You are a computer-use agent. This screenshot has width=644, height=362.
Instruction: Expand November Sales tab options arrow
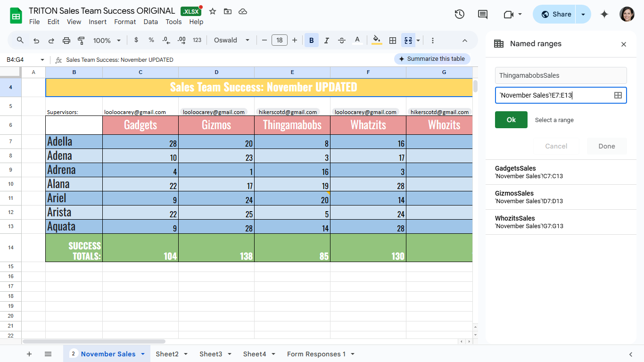(143, 354)
